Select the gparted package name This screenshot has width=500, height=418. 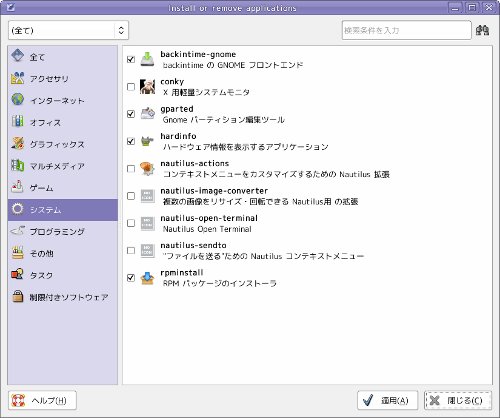coord(177,109)
